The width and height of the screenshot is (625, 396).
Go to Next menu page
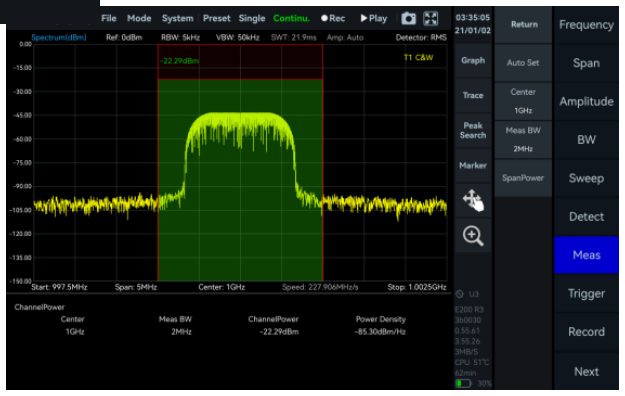click(x=586, y=372)
